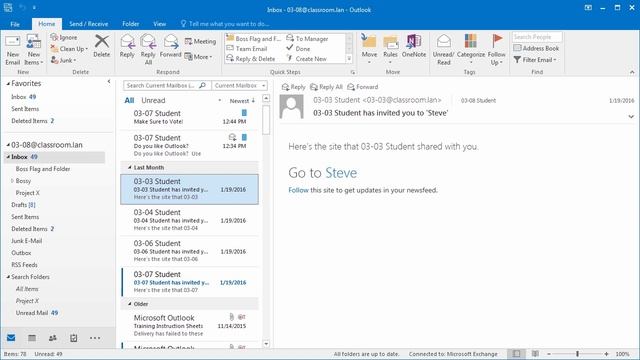640x360 pixels.
Task: Click search magnifier in mailbox search
Action: point(202,85)
